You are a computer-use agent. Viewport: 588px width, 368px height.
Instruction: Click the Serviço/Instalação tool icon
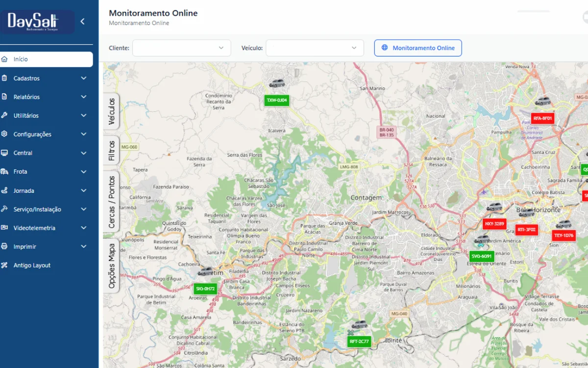coord(4,209)
